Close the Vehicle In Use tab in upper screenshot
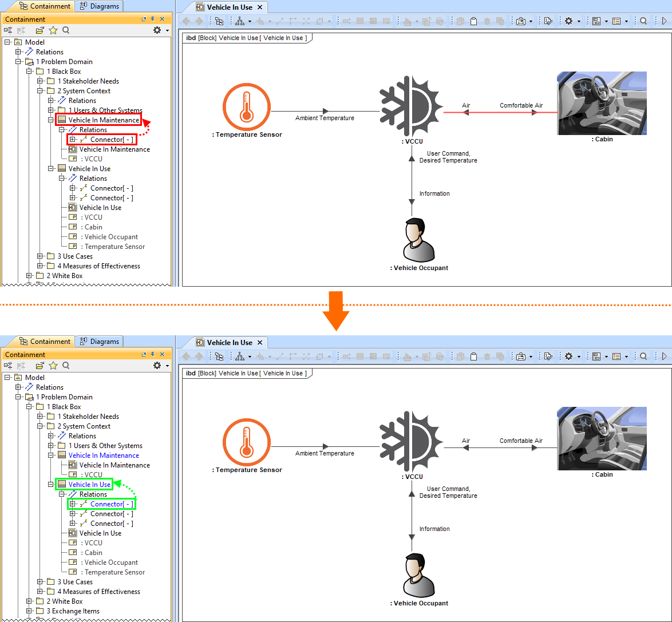The image size is (672, 622). coord(259,7)
